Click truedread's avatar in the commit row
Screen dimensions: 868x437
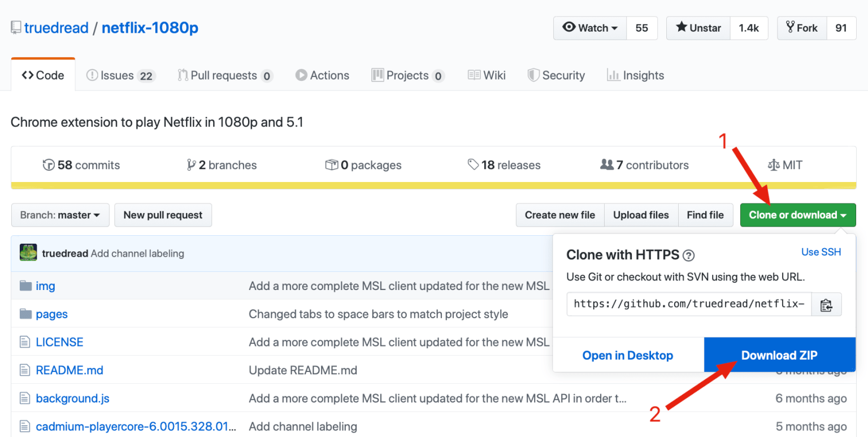(28, 253)
